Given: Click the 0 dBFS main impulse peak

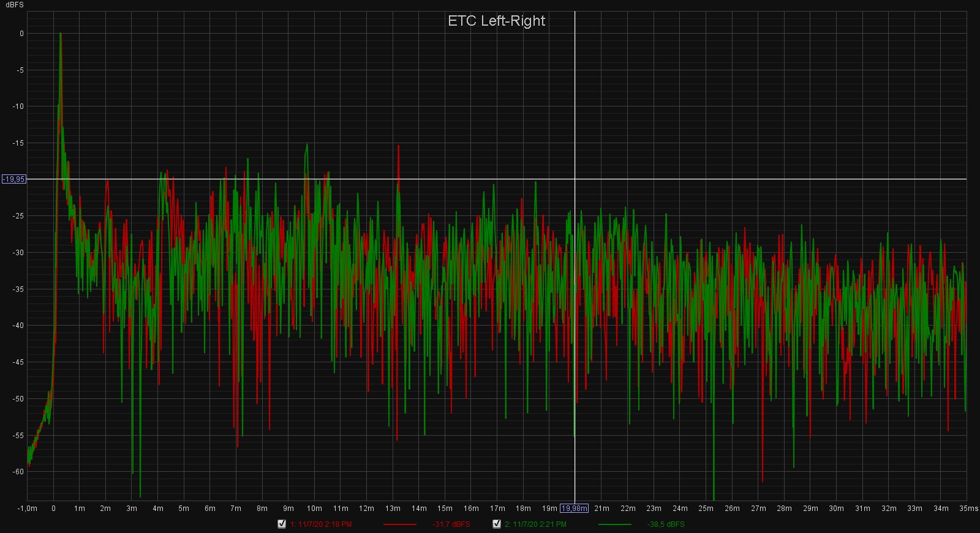Looking at the screenshot, I should tap(61, 34).
